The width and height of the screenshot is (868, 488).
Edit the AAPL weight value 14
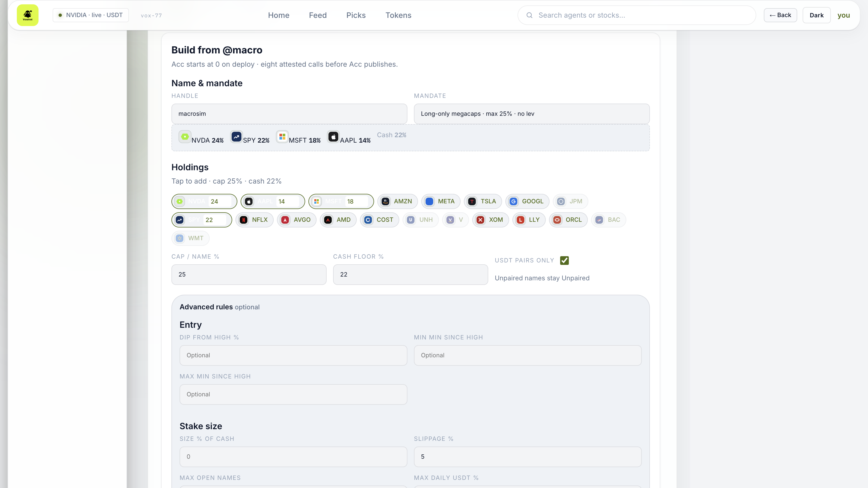click(288, 201)
